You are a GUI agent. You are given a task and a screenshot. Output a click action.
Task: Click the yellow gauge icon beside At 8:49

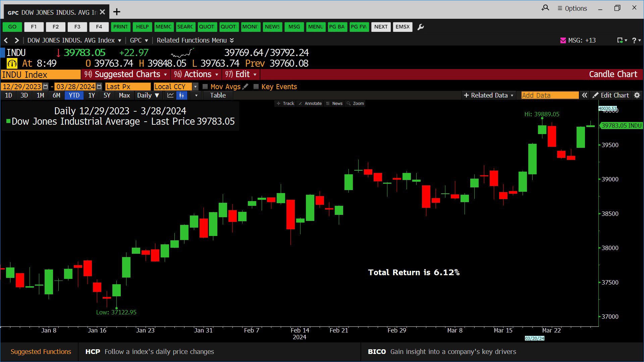[x=12, y=63]
